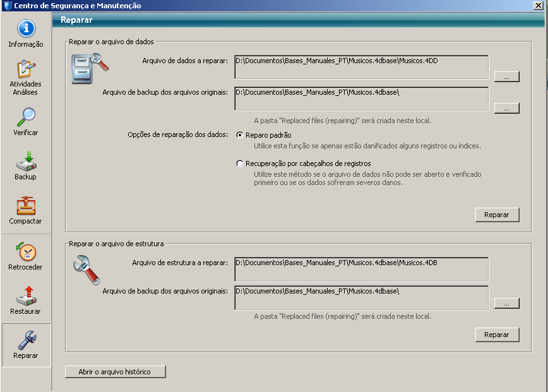Click 'Reparar o arquivo de dados' group title
The height and width of the screenshot is (392, 548).
coord(111,42)
